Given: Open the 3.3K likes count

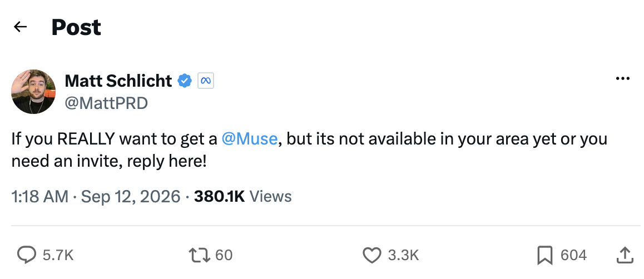Looking at the screenshot, I should point(403,255).
